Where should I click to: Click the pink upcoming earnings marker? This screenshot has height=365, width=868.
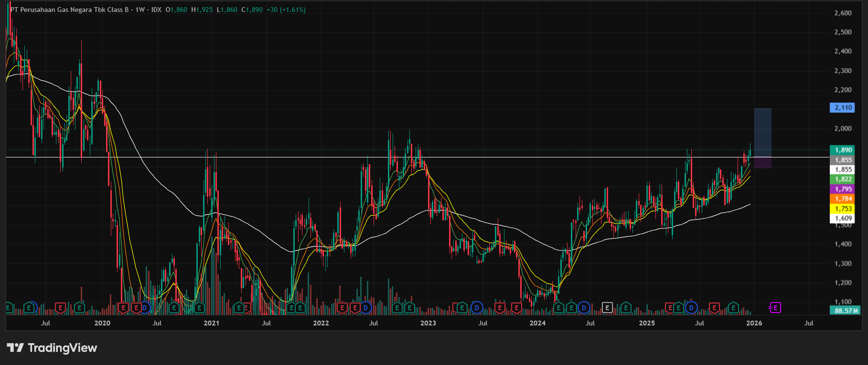[775, 308]
